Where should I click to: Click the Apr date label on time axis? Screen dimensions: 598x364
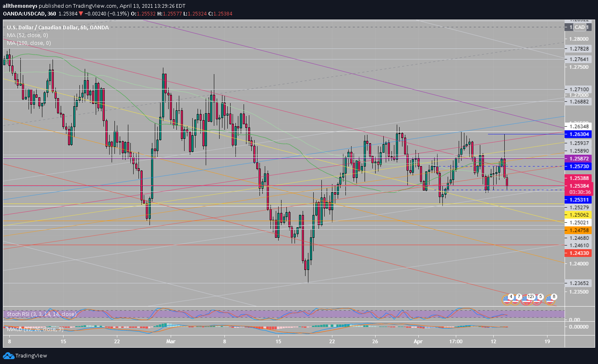point(418,341)
